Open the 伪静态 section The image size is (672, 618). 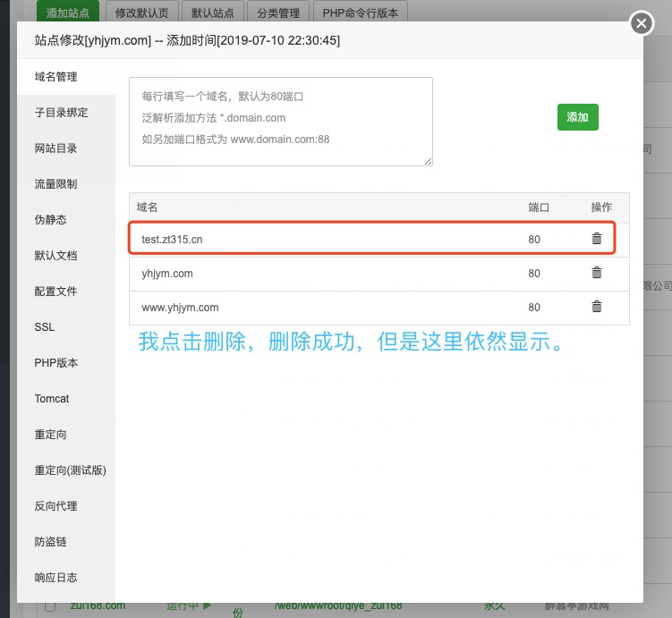(x=50, y=220)
